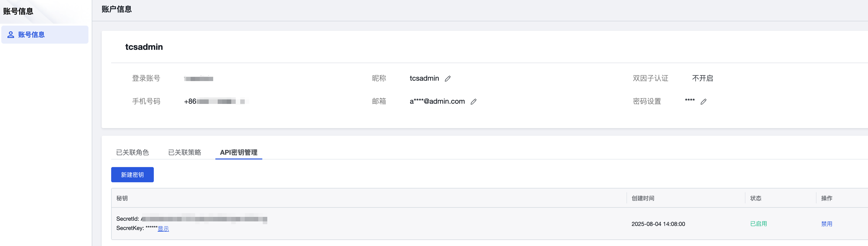Image resolution: width=868 pixels, height=246 pixels.
Task: Select the API密钥管理 tab
Action: coord(238,153)
